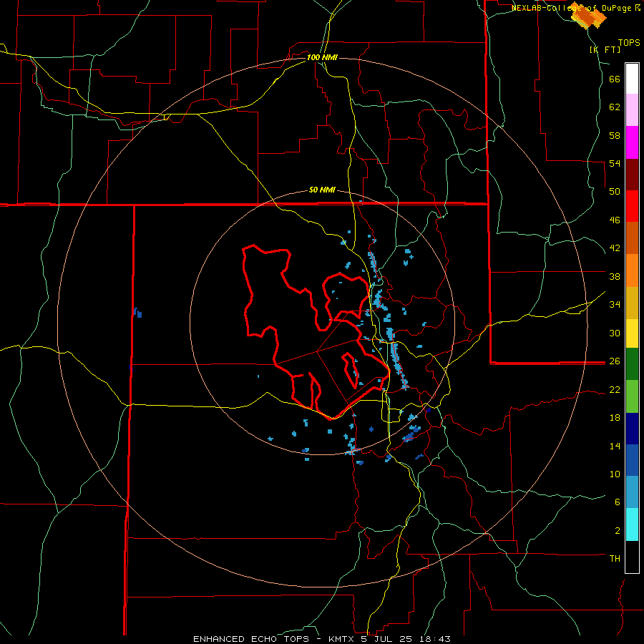Select the dark red legend swatch

click(x=632, y=175)
